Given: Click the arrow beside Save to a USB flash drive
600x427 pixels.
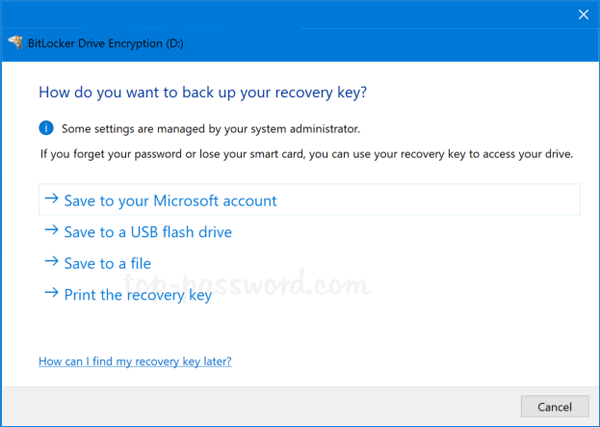Looking at the screenshot, I should (x=51, y=231).
